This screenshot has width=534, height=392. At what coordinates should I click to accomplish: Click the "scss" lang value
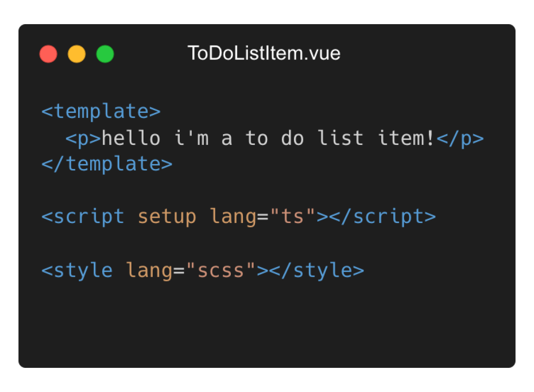pyautogui.click(x=221, y=270)
